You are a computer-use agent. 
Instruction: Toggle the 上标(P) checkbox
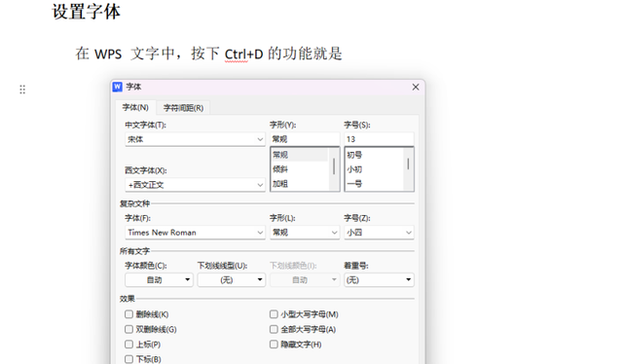click(x=128, y=345)
